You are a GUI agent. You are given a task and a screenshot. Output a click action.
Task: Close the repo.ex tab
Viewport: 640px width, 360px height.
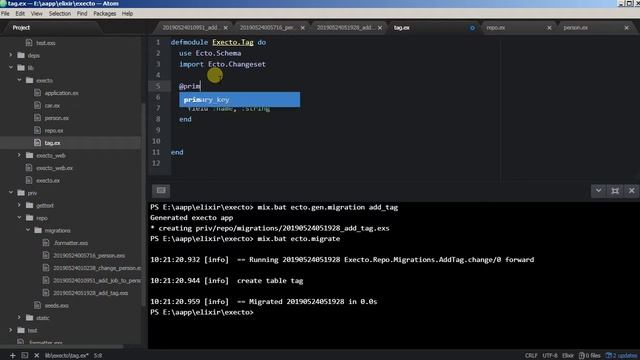(549, 28)
